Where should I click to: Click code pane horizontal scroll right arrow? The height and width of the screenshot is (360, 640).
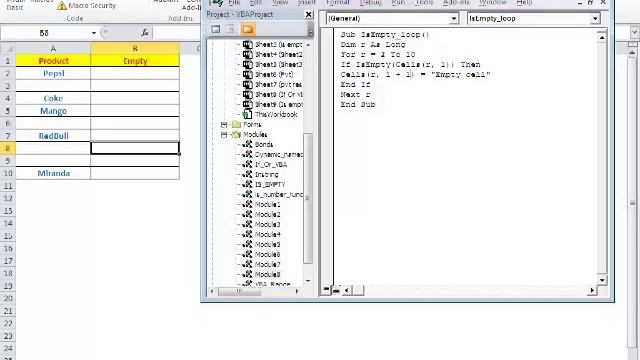pos(592,290)
